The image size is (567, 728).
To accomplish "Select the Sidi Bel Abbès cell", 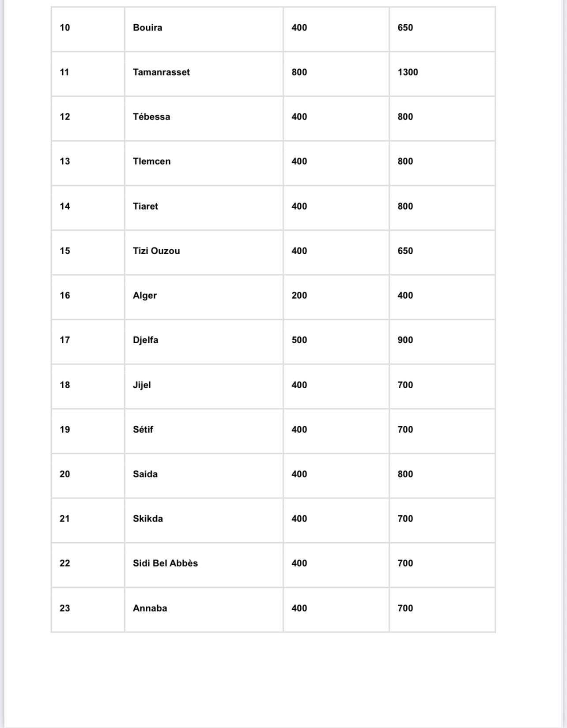I will pyautogui.click(x=165, y=563).
